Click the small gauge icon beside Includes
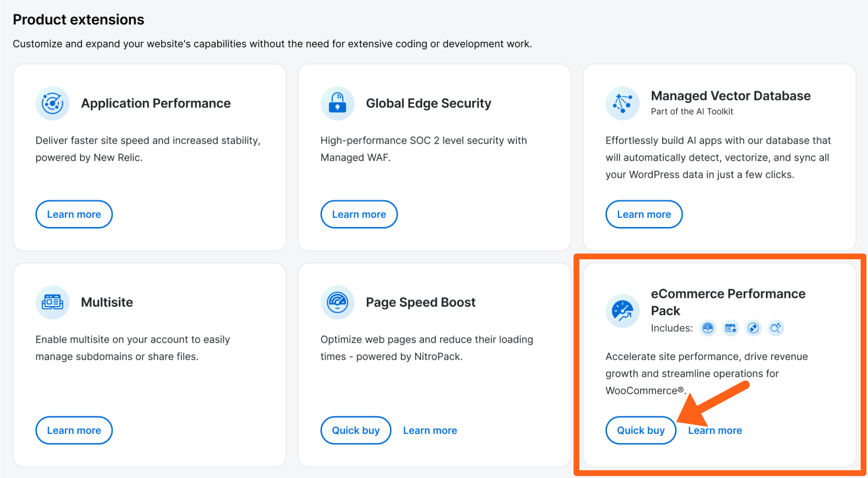 [x=708, y=328]
